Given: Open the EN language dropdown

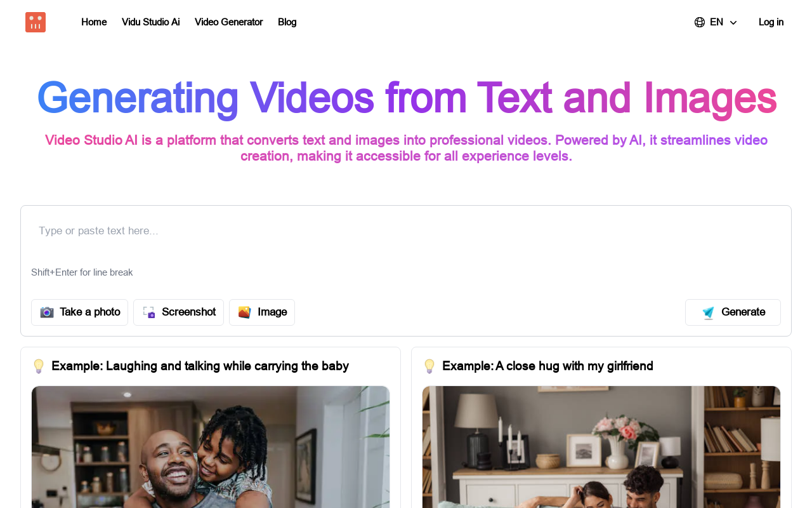Looking at the screenshot, I should (x=716, y=22).
